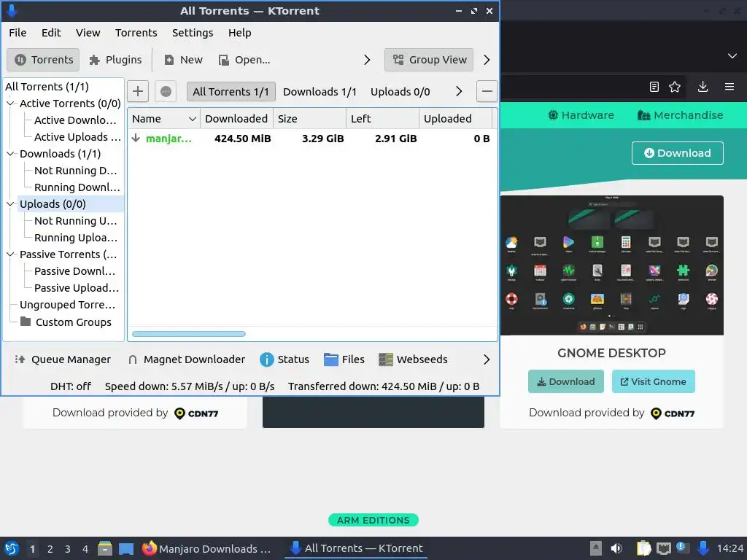Open the Plugins puzzle icon
The image size is (747, 560).
94,60
